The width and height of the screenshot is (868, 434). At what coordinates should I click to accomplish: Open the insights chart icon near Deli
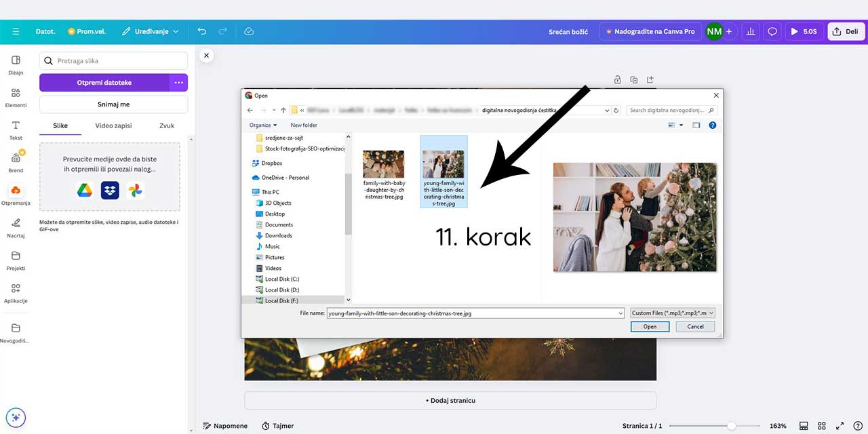coord(750,31)
